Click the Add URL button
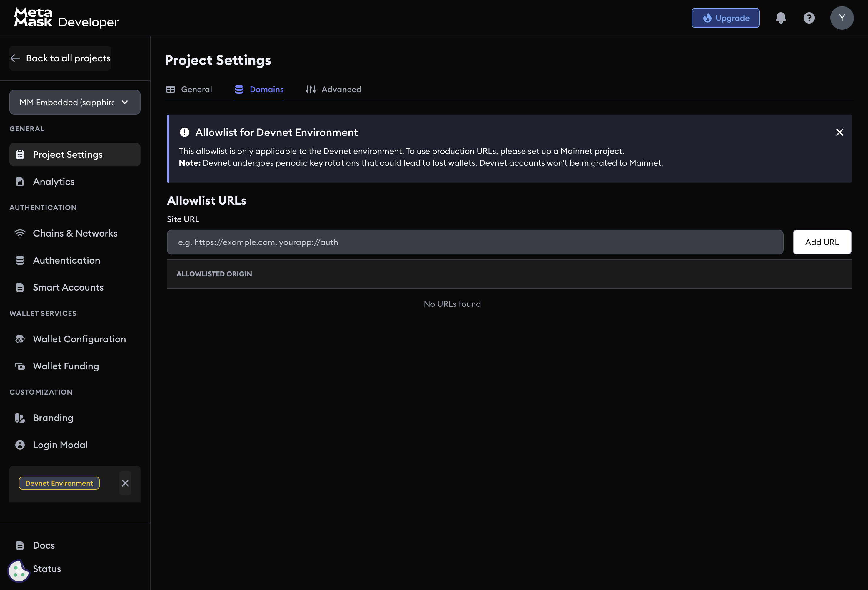 [x=822, y=242]
